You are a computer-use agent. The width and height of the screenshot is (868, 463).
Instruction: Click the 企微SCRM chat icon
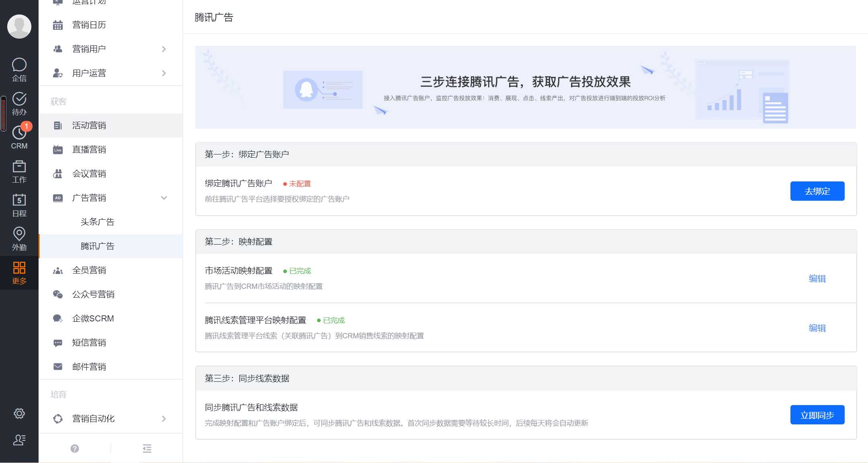pos(58,319)
